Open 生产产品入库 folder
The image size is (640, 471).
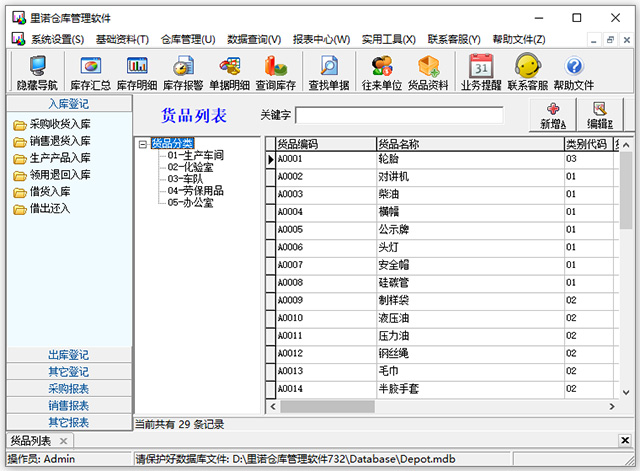(x=52, y=158)
